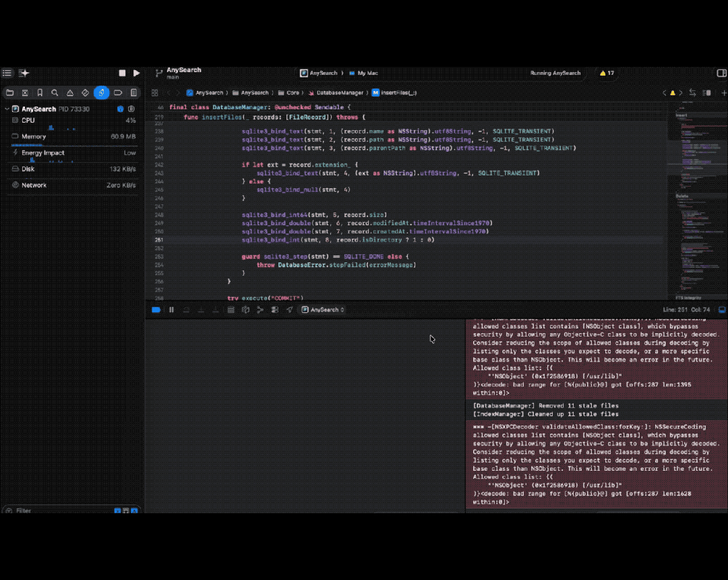This screenshot has height=580, width=728.
Task: Open the 17 warnings indicator
Action: click(607, 74)
